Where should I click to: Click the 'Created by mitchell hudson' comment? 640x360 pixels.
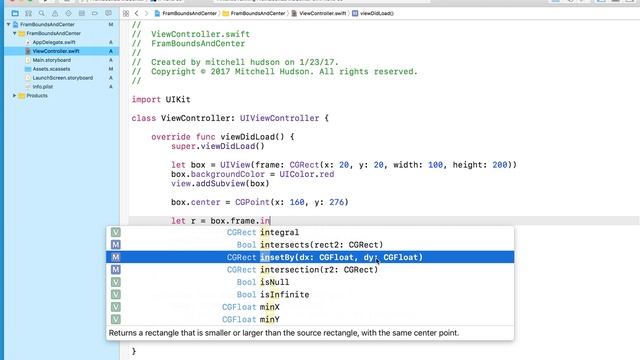pyautogui.click(x=235, y=62)
